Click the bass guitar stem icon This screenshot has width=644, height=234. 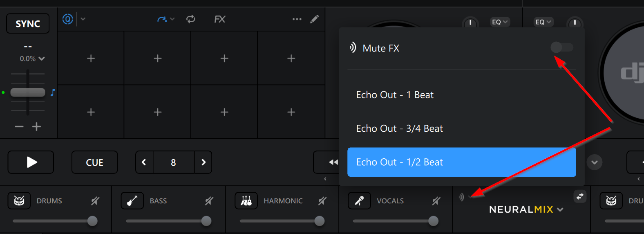(x=132, y=201)
